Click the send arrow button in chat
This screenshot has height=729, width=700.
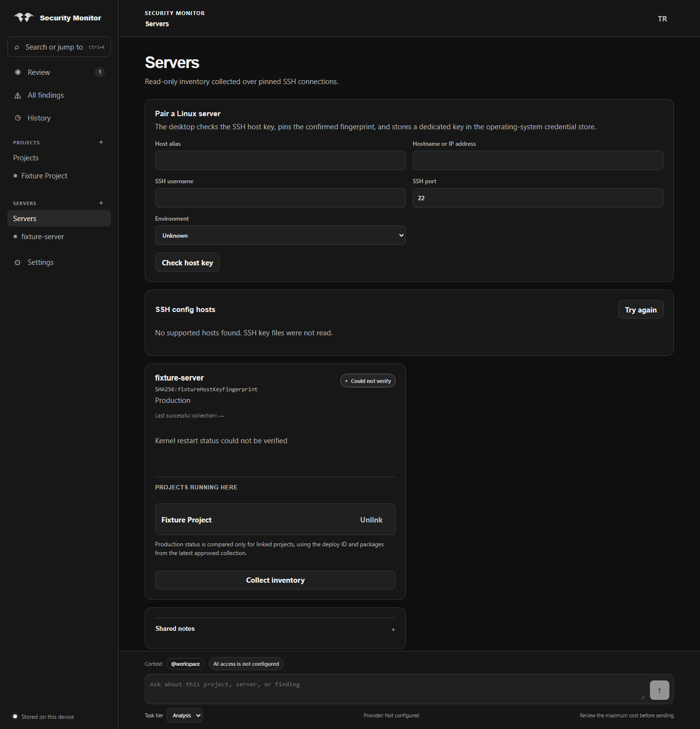pos(660,690)
